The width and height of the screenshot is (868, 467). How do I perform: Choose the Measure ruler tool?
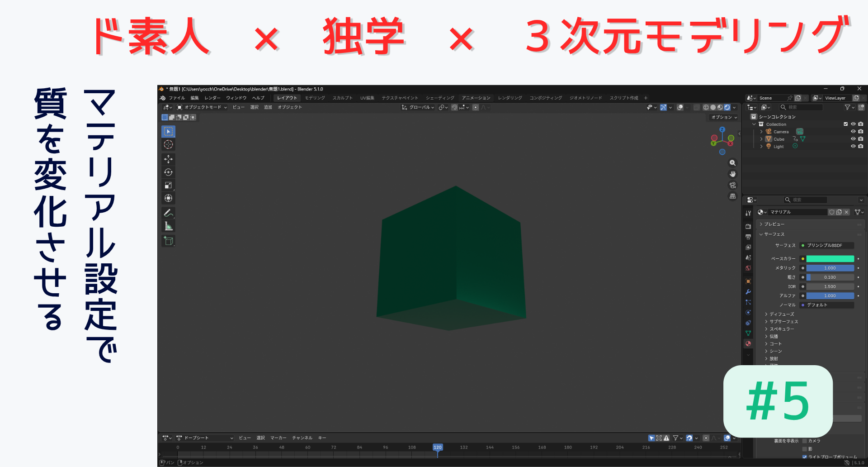click(168, 226)
